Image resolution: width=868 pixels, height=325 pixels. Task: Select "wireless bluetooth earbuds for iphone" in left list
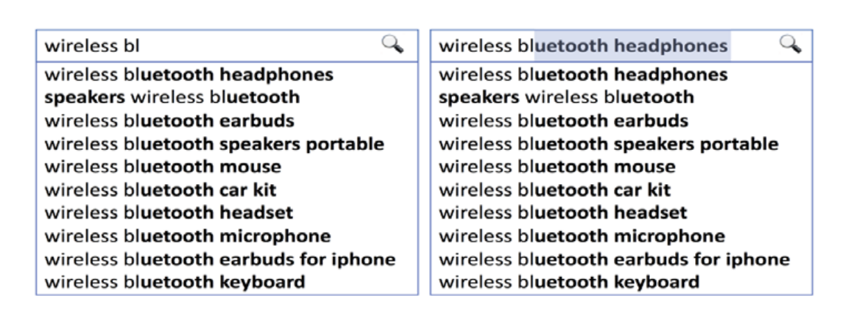(220, 260)
